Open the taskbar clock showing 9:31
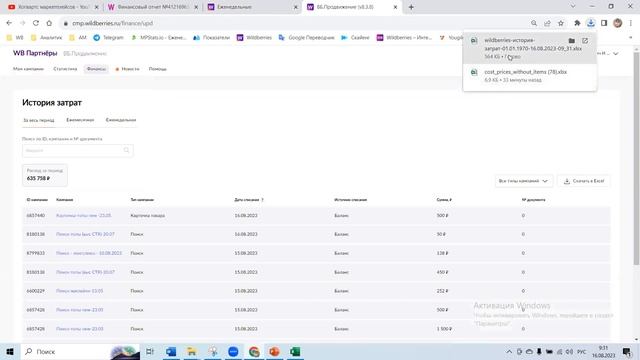 point(603,351)
